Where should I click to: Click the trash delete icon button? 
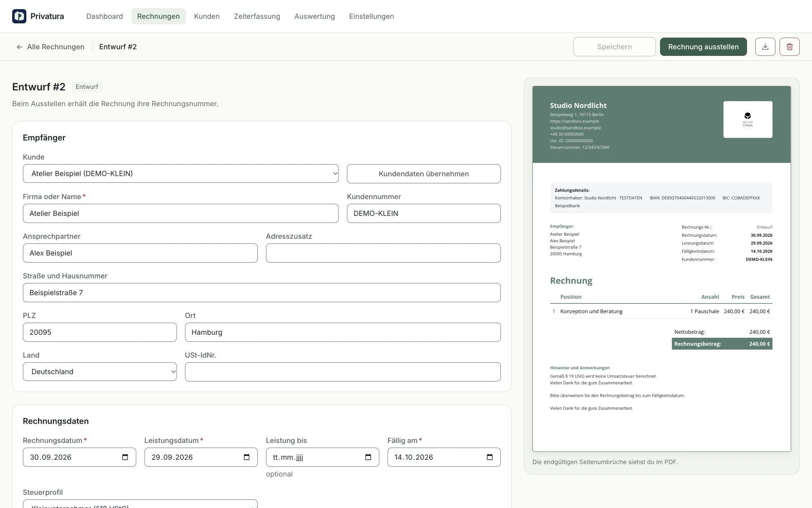[790, 47]
